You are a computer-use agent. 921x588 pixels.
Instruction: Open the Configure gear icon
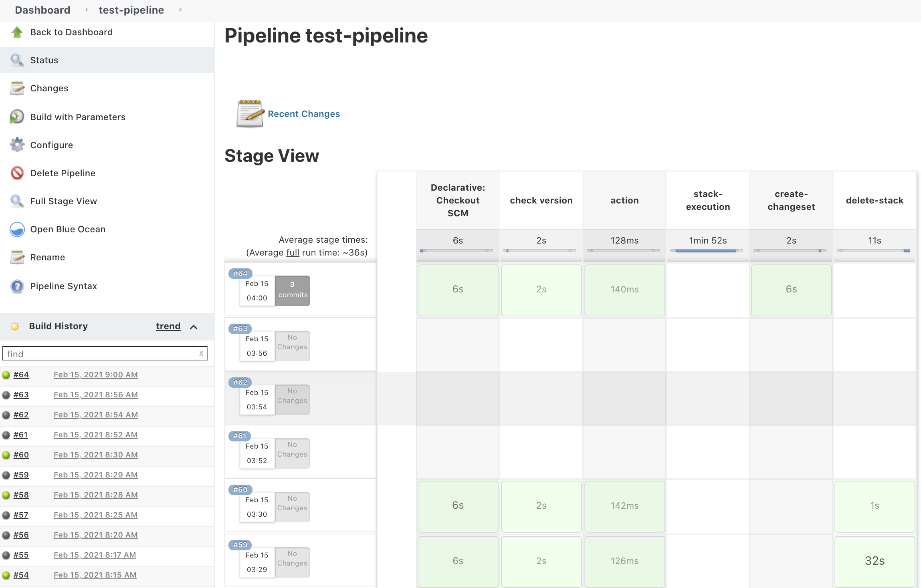point(17,145)
